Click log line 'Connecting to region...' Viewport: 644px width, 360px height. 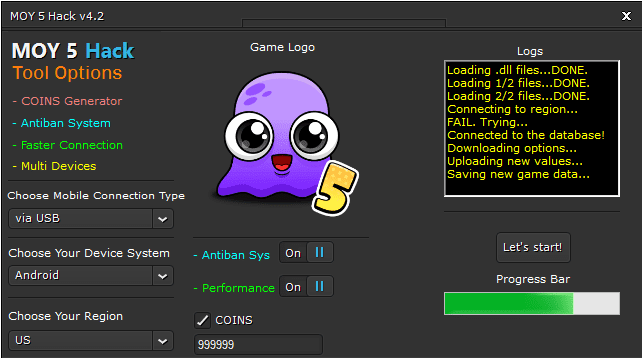[513, 109]
